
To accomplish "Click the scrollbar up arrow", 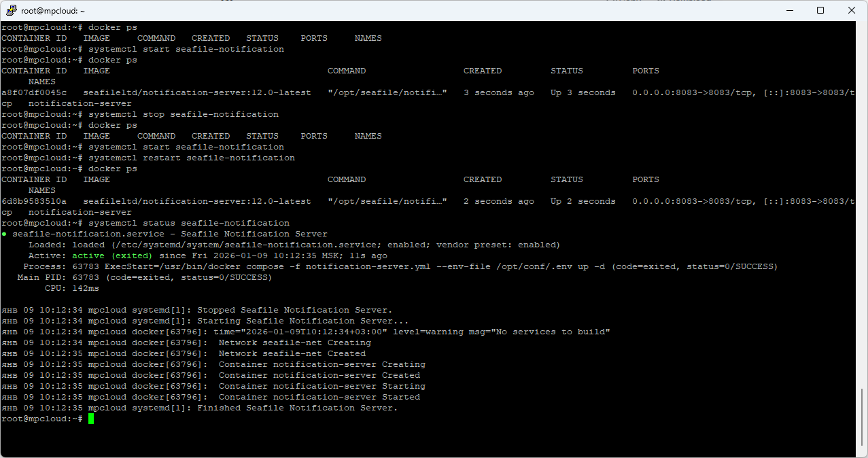I will 861,27.
